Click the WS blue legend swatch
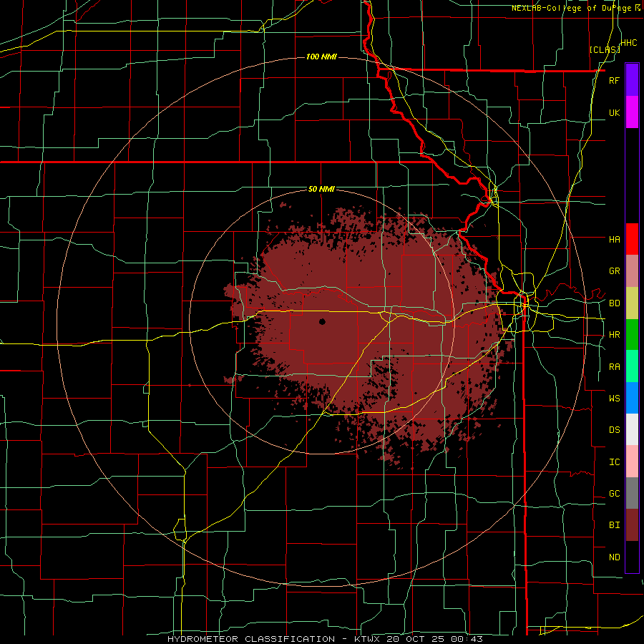 pos(632,398)
